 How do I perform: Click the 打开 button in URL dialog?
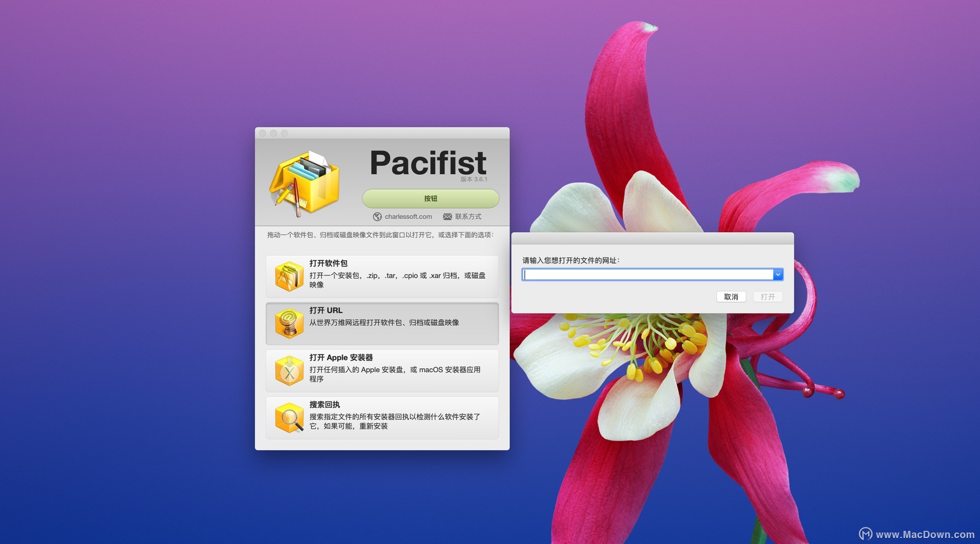click(768, 296)
